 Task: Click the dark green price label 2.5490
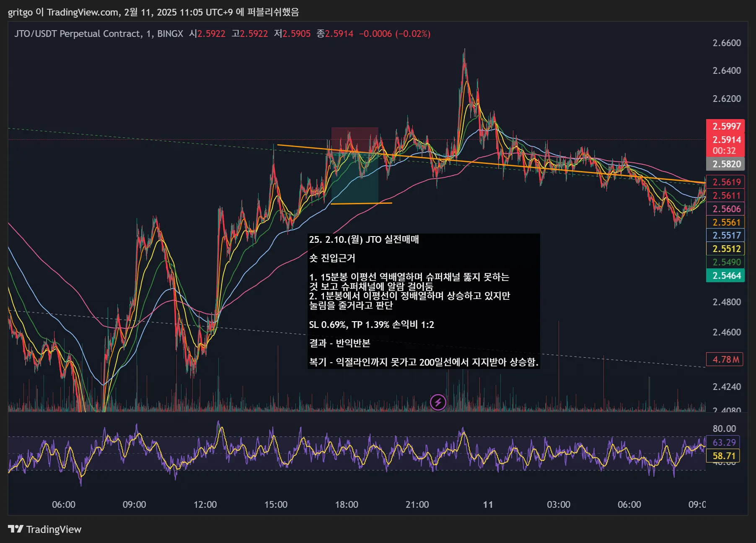726,262
